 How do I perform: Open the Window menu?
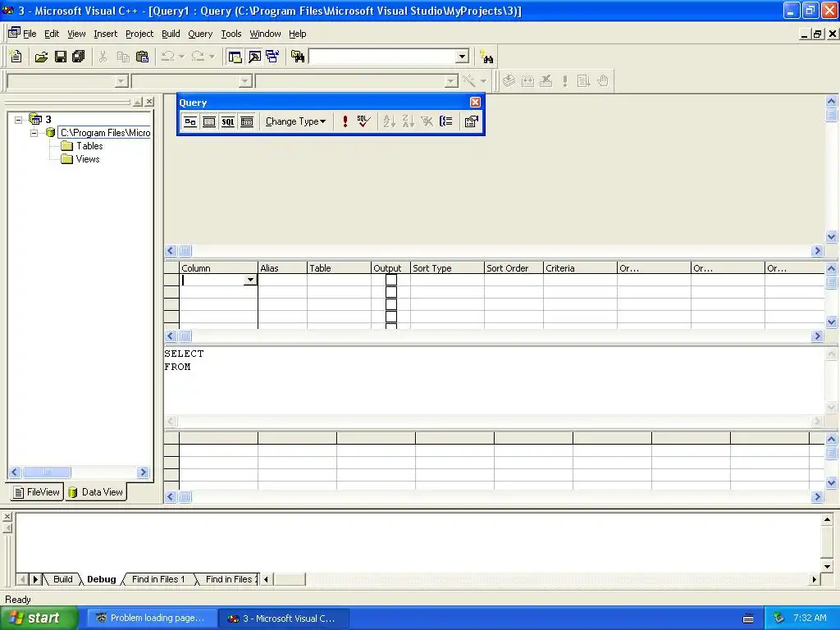pos(265,34)
